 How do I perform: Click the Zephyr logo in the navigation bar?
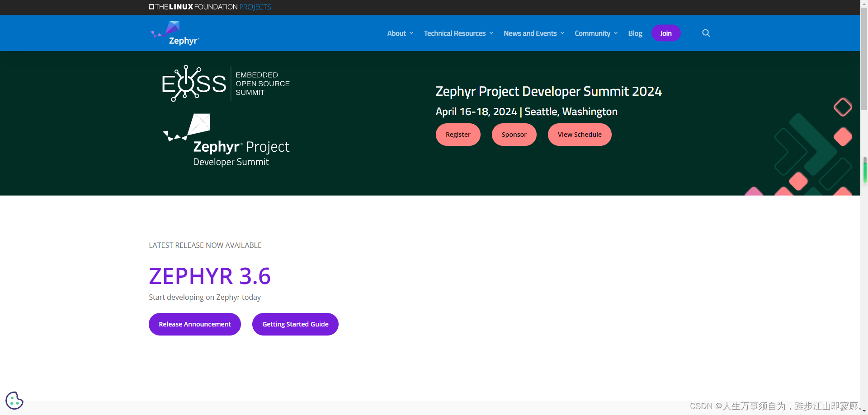pyautogui.click(x=175, y=33)
